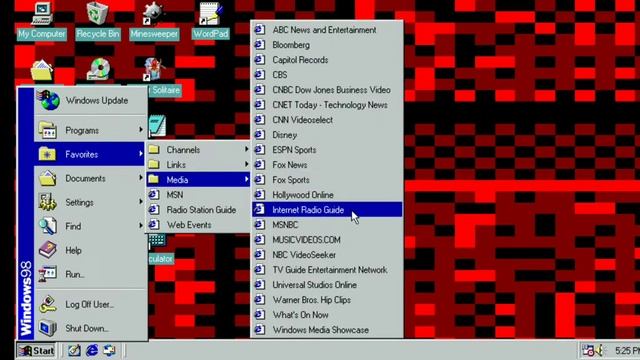Click the taskbar clock
Viewport: 640px width, 360px height.
pos(627,351)
